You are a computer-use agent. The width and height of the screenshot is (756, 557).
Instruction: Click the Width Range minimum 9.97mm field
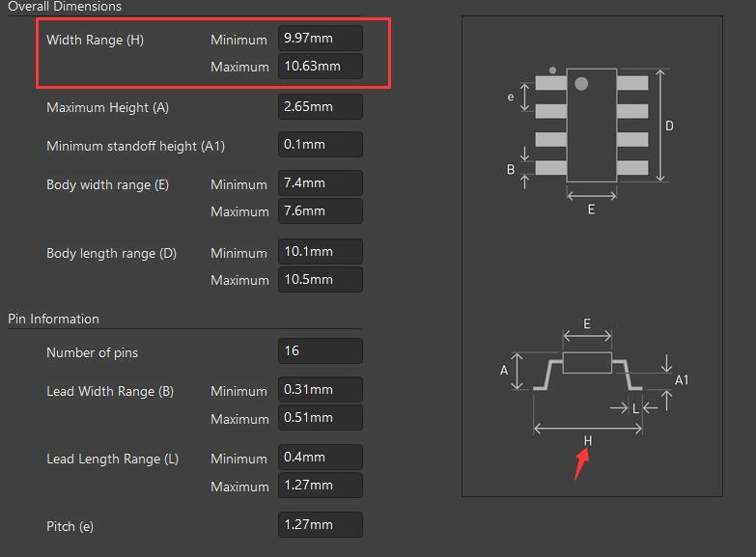(321, 38)
